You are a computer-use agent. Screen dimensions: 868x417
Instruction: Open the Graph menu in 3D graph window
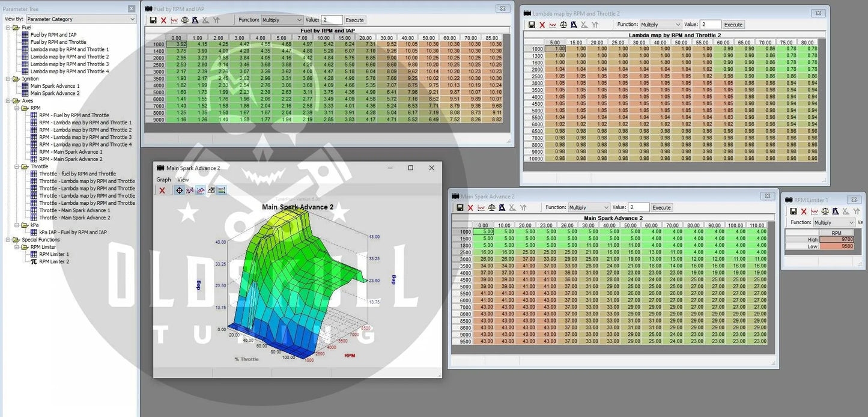163,180
